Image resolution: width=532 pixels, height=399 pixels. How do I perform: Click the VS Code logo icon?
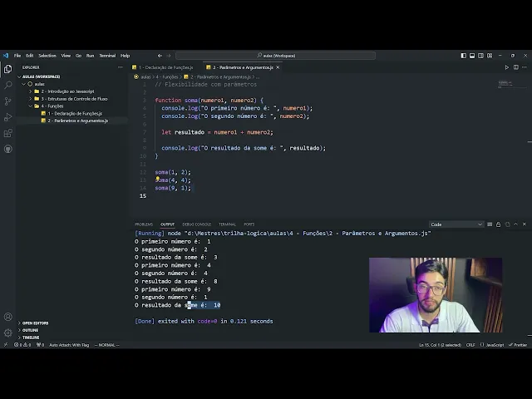(6, 56)
